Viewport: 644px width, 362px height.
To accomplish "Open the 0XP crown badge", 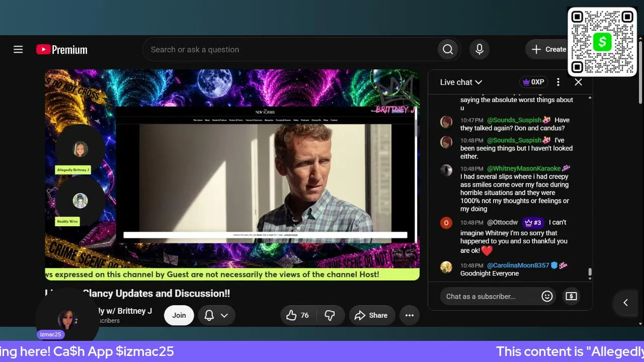I will point(533,82).
